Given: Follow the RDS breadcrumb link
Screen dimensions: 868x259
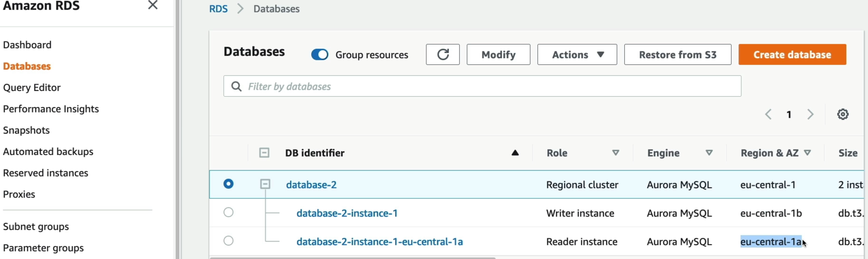Looking at the screenshot, I should [218, 9].
